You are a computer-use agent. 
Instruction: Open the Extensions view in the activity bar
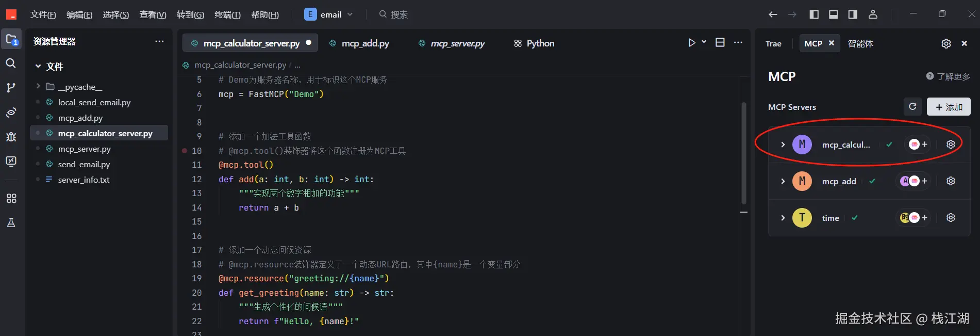pos(11,198)
